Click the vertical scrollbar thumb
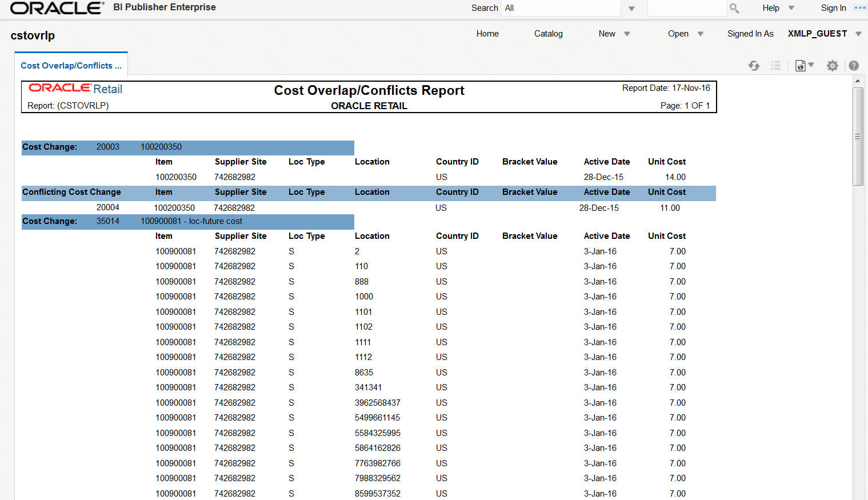Screen dimensions: 868x500 (x=858, y=136)
